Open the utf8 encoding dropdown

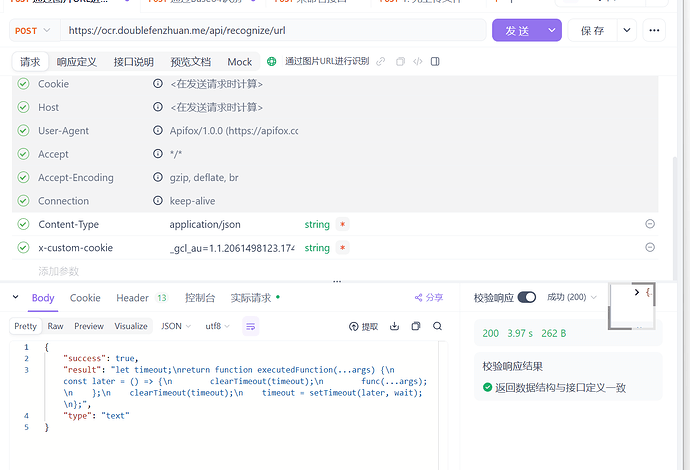tap(217, 326)
